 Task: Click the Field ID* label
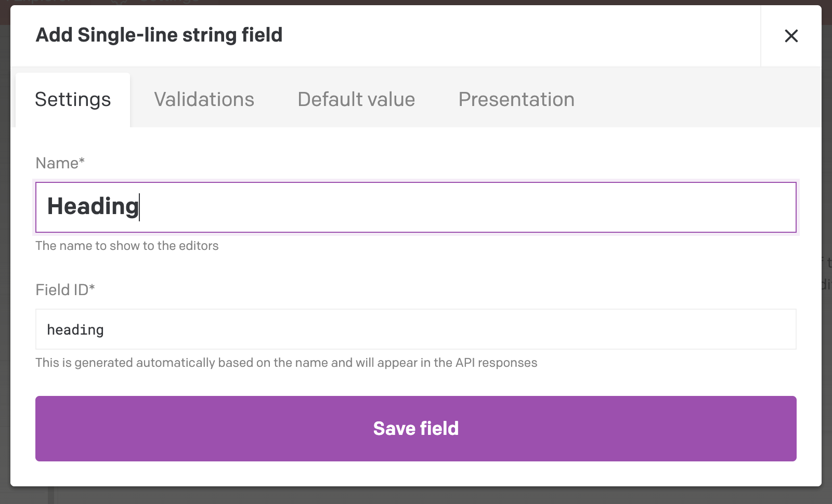click(65, 290)
